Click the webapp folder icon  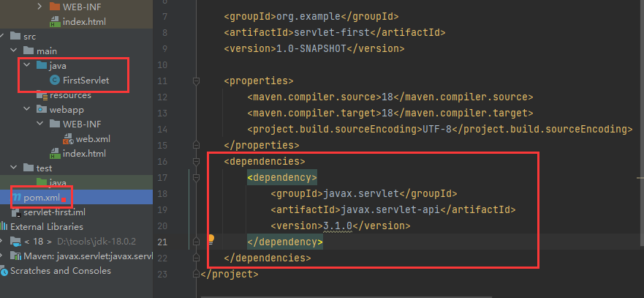click(x=42, y=109)
